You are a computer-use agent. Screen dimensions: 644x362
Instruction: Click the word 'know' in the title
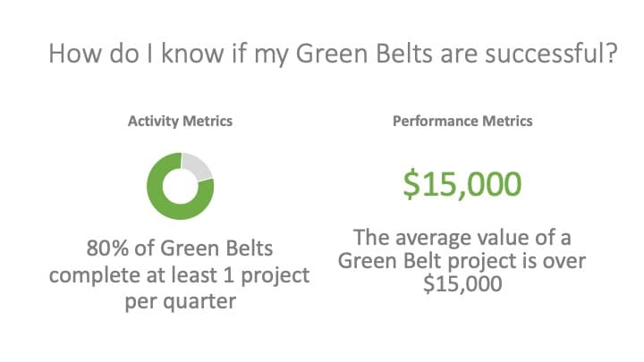pos(191,54)
